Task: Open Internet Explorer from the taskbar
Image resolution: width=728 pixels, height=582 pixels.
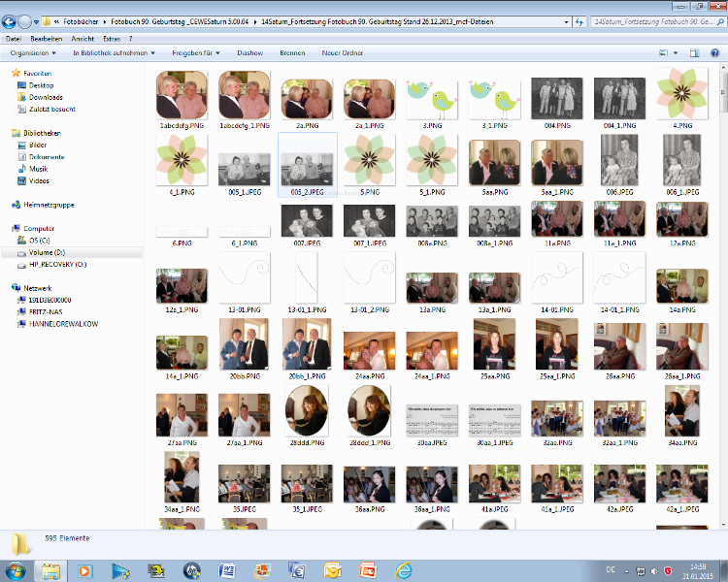Action: point(404,571)
